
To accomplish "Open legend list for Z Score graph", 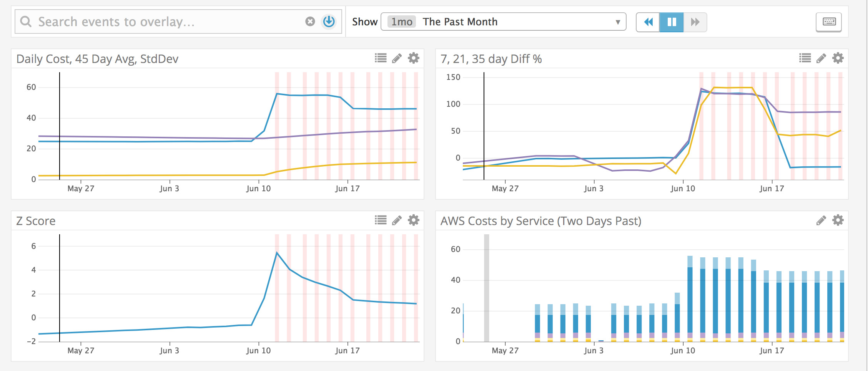I will (381, 220).
